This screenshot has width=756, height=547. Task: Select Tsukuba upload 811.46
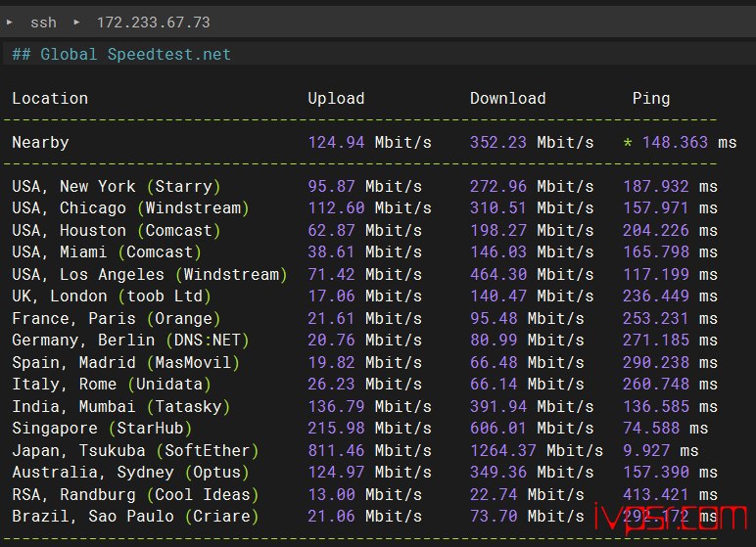coord(336,450)
